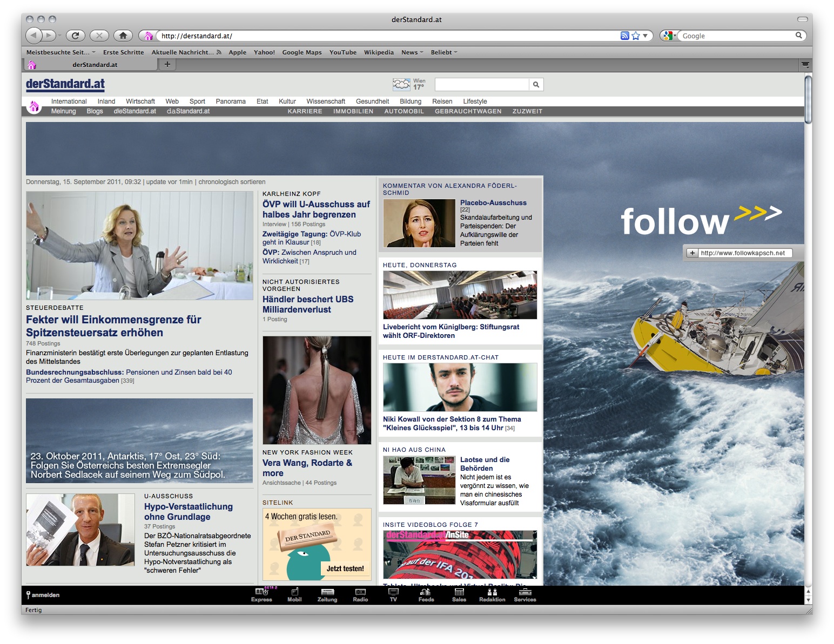Screen dimensions: 834x644
Task: Click into the Google search field
Action: [x=736, y=36]
